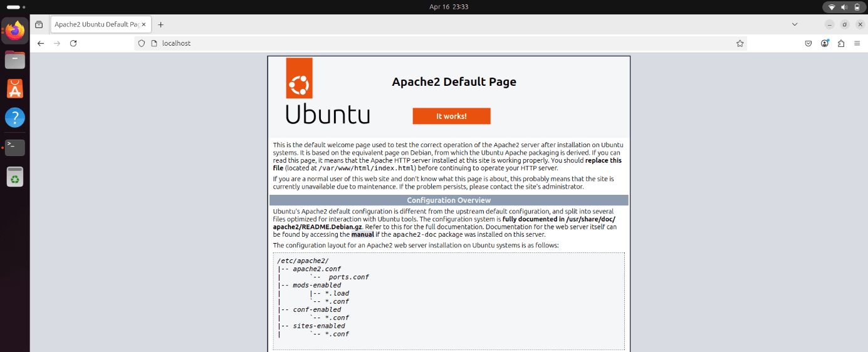Open a new tab with plus button

pos(160,24)
